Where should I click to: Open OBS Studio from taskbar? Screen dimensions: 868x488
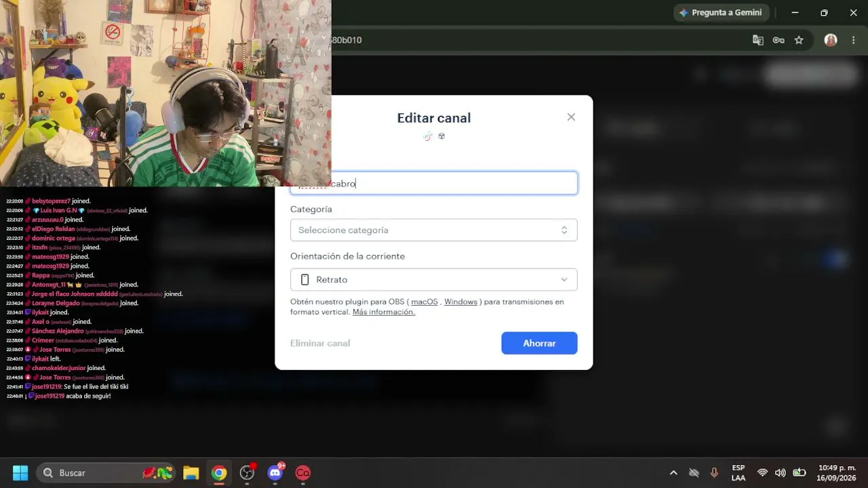point(247,472)
